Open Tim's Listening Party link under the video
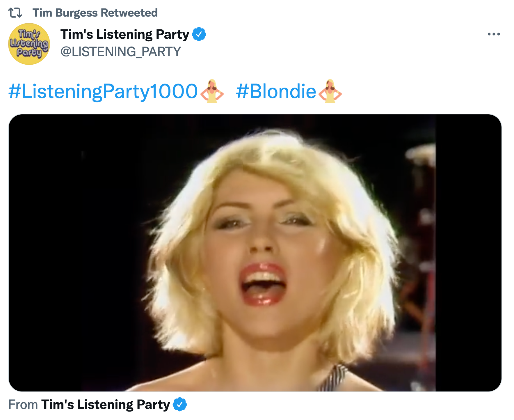The height and width of the screenshot is (420, 514). 106,405
